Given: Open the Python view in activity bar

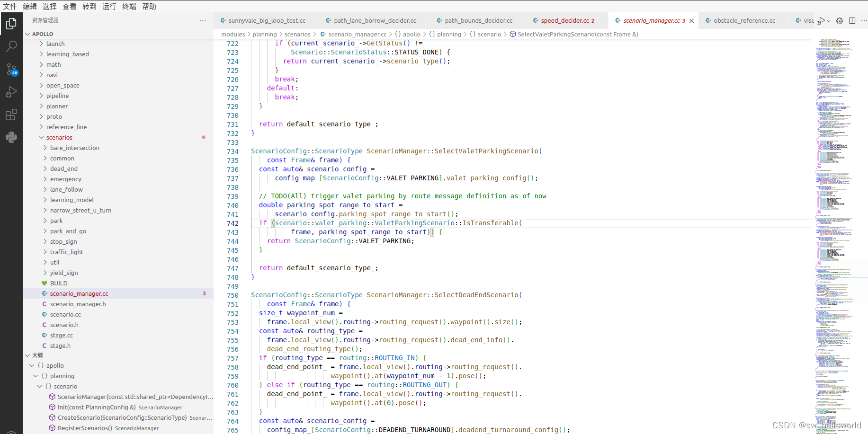Looking at the screenshot, I should [x=11, y=137].
